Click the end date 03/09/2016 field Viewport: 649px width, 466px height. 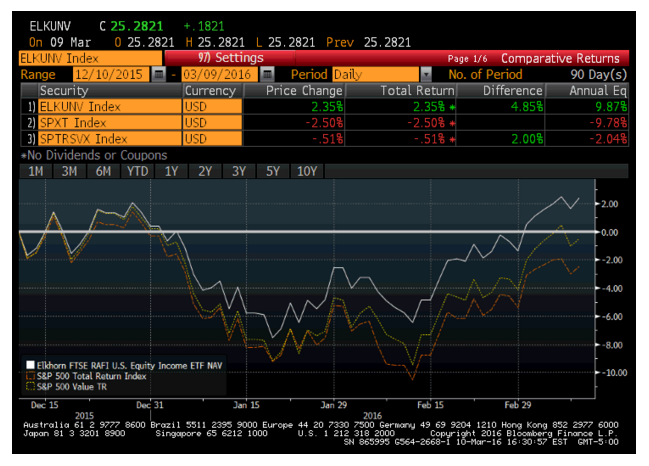click(x=217, y=75)
